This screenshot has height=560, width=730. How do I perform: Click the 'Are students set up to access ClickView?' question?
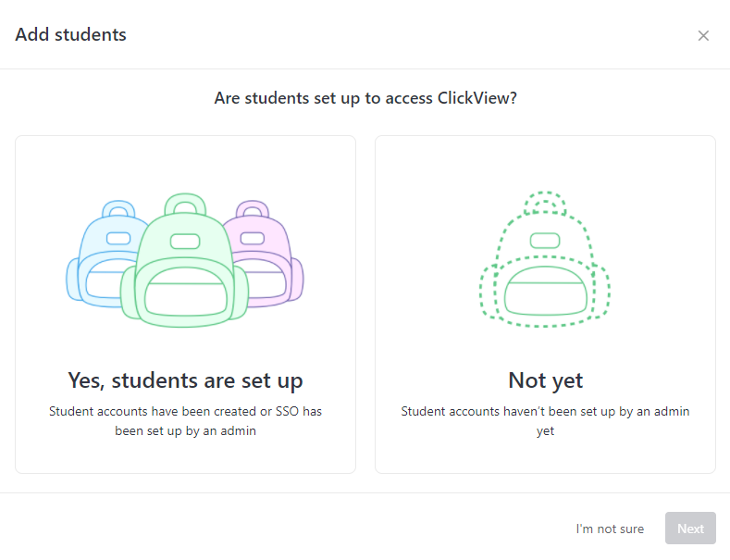pyautogui.click(x=365, y=98)
